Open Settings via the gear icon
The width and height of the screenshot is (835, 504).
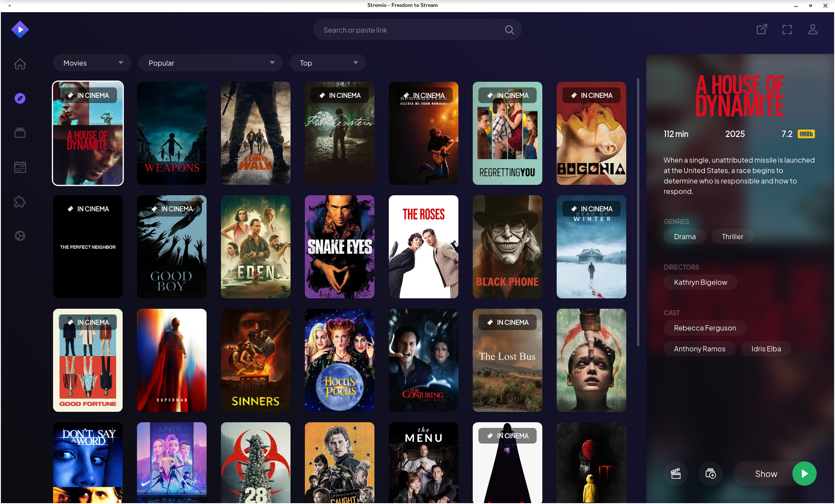[x=20, y=236]
